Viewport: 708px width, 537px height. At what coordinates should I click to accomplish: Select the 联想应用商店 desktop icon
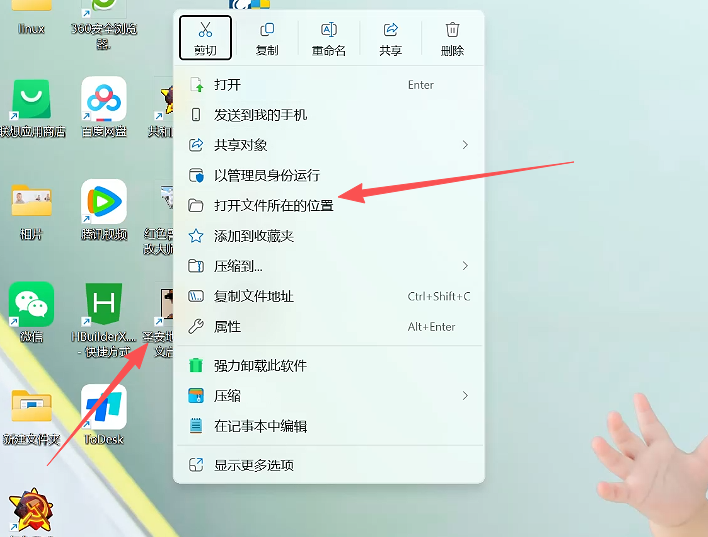32,108
